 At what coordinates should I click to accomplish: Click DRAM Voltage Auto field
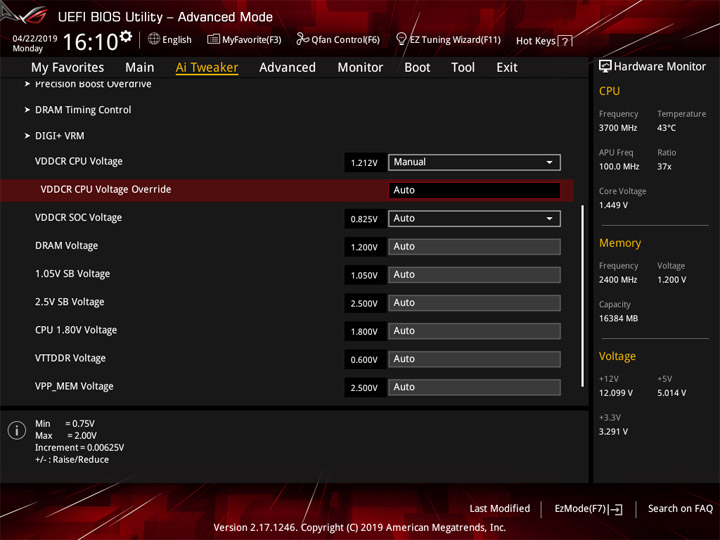(474, 247)
